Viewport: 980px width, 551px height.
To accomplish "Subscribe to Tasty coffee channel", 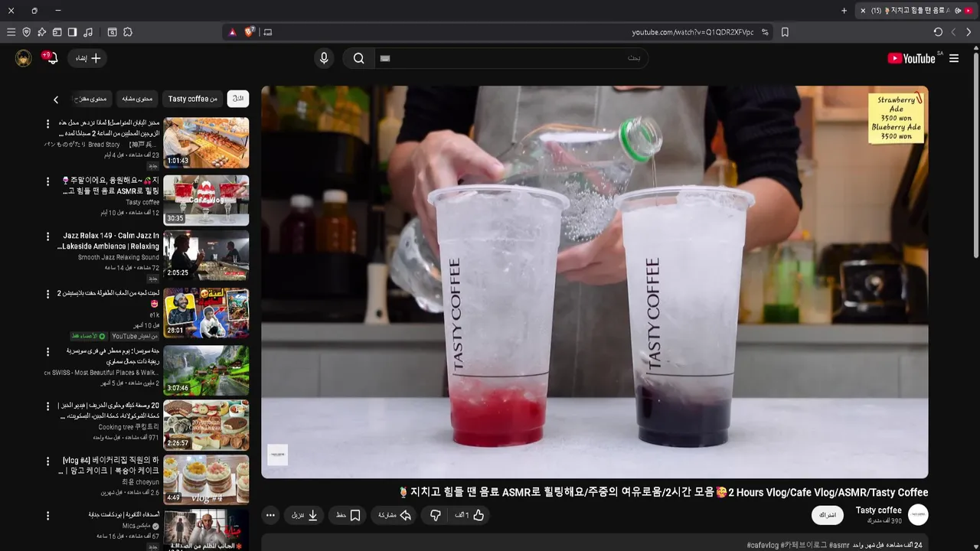I will [828, 515].
